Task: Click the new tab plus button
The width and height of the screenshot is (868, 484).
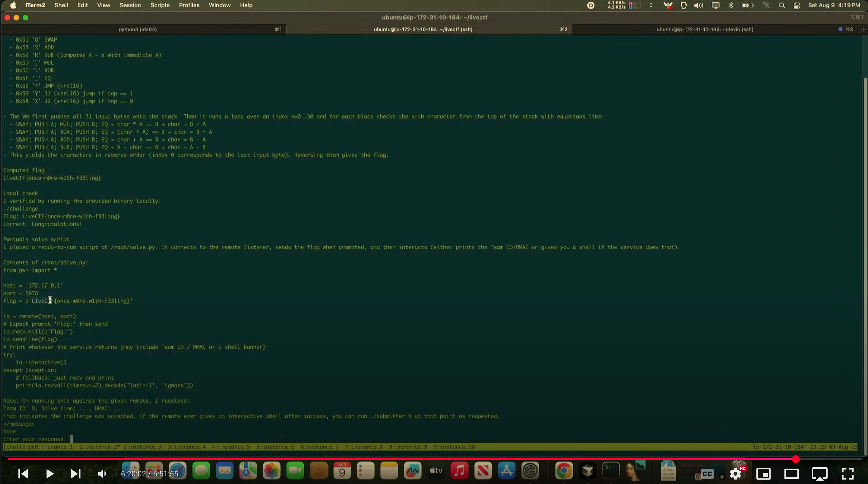Action: coord(863,29)
